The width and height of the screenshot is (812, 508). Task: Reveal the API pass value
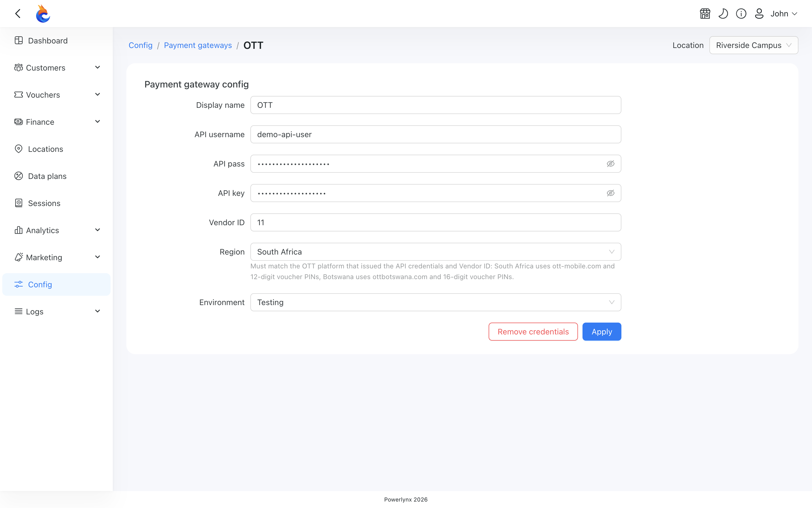click(x=611, y=164)
